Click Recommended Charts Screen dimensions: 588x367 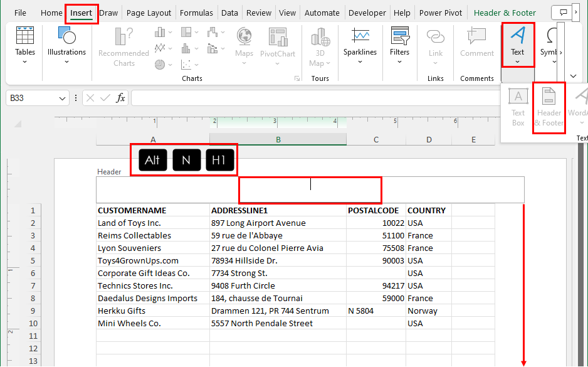click(123, 48)
